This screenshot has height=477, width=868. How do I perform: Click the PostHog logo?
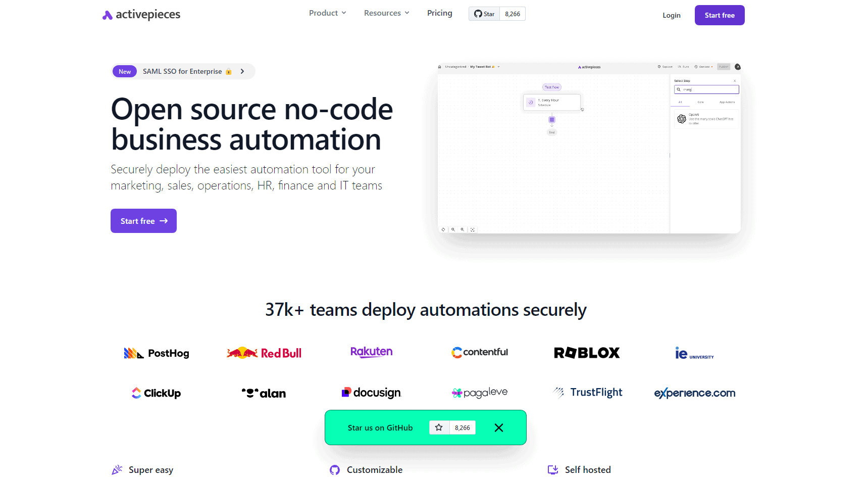[x=157, y=353]
